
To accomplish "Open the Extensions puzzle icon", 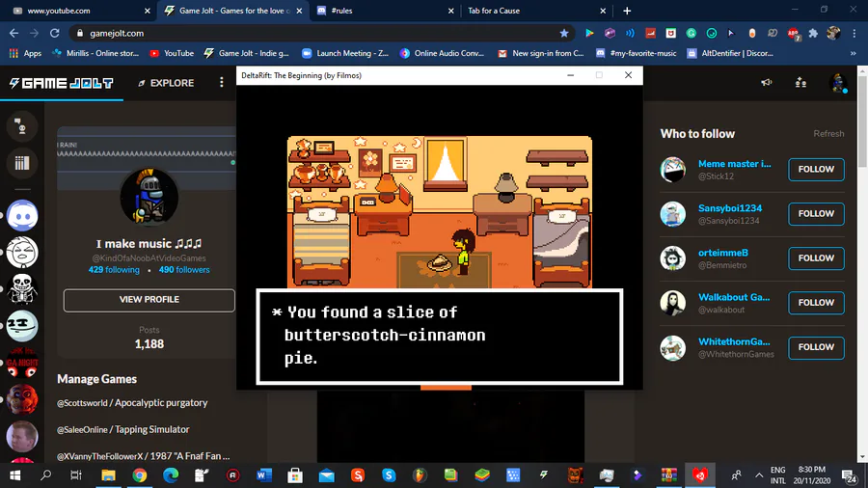I will tap(813, 33).
